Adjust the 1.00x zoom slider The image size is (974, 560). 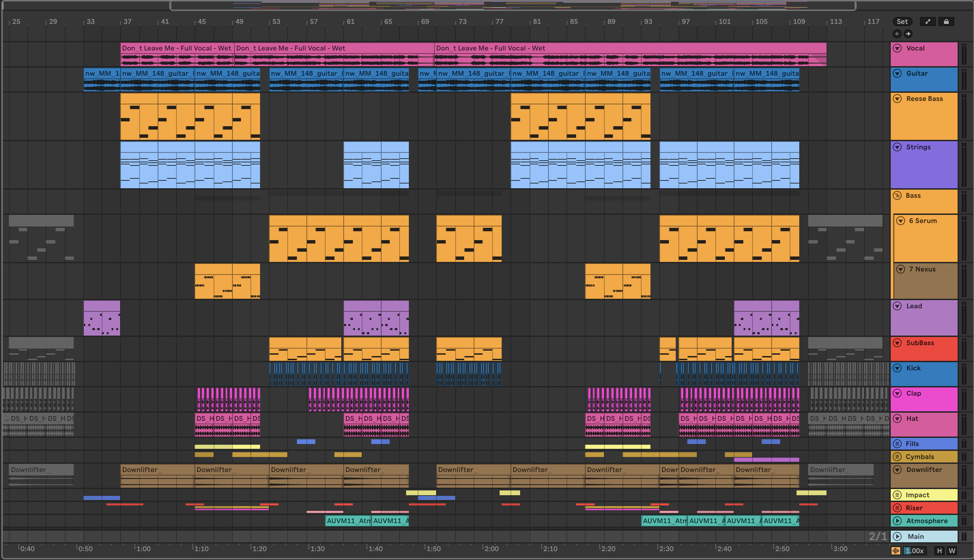pyautogui.click(x=914, y=550)
